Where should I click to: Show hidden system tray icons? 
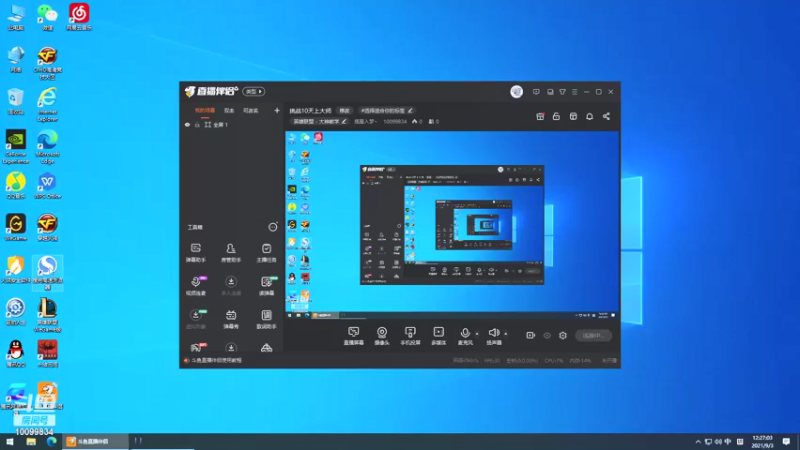coord(698,441)
